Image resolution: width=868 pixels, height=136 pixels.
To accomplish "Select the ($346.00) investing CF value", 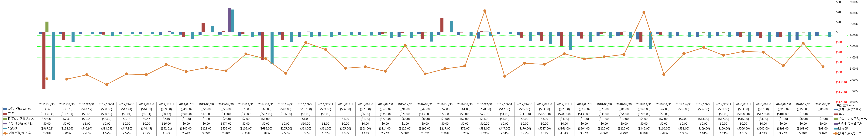I will point(644,128).
